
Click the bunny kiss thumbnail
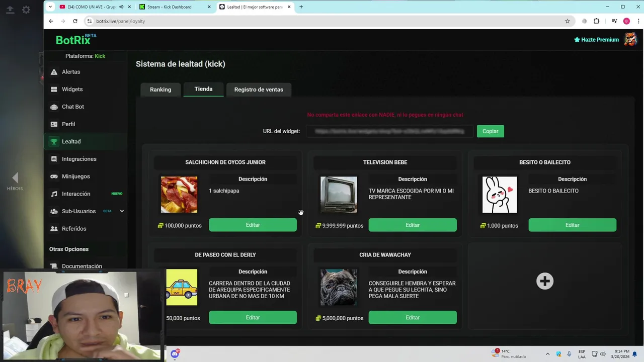point(500,195)
